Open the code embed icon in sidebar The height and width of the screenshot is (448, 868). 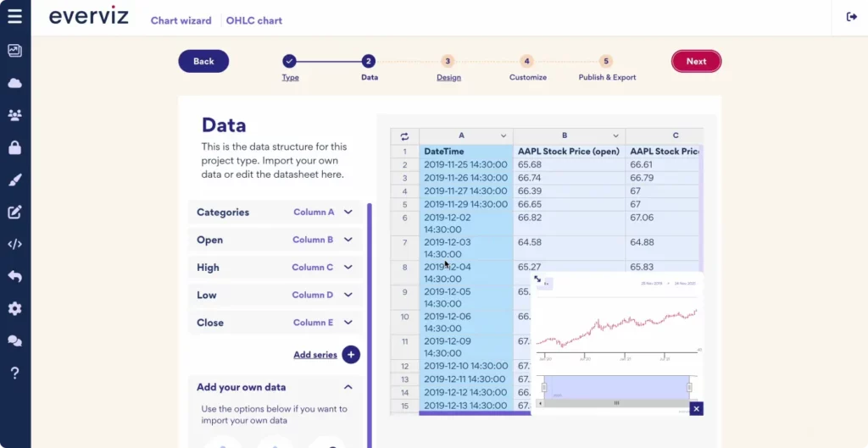[x=15, y=244]
